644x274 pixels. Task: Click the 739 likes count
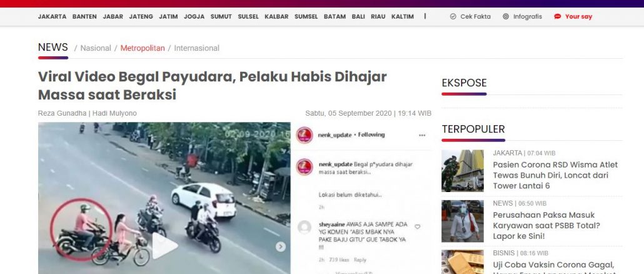coord(339,260)
